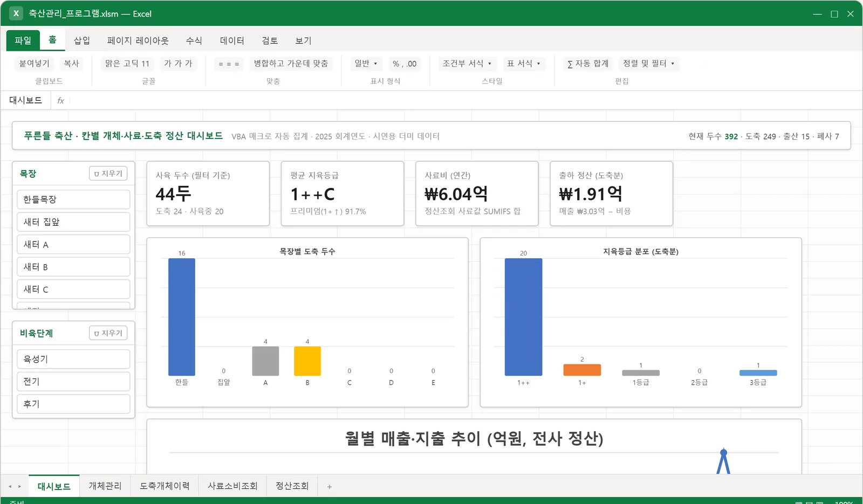Screen dimensions: 863x504
Task: Open the 데이터 ribbon tab
Action: 232,40
